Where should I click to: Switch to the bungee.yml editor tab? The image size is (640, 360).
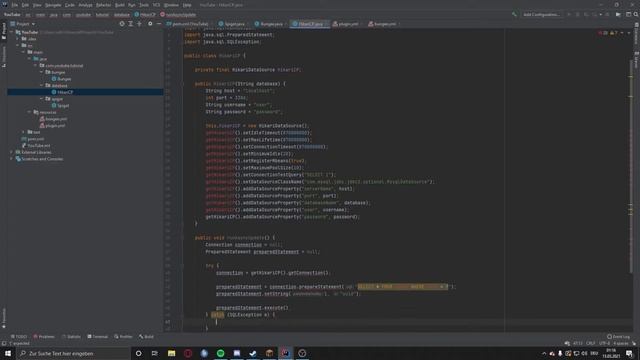pos(383,24)
